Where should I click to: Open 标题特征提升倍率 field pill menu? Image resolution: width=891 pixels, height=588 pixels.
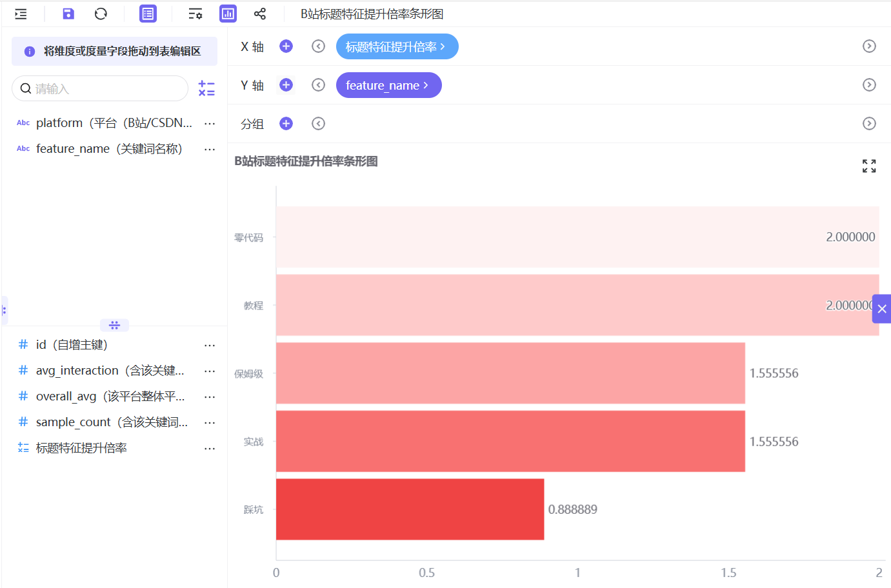397,46
